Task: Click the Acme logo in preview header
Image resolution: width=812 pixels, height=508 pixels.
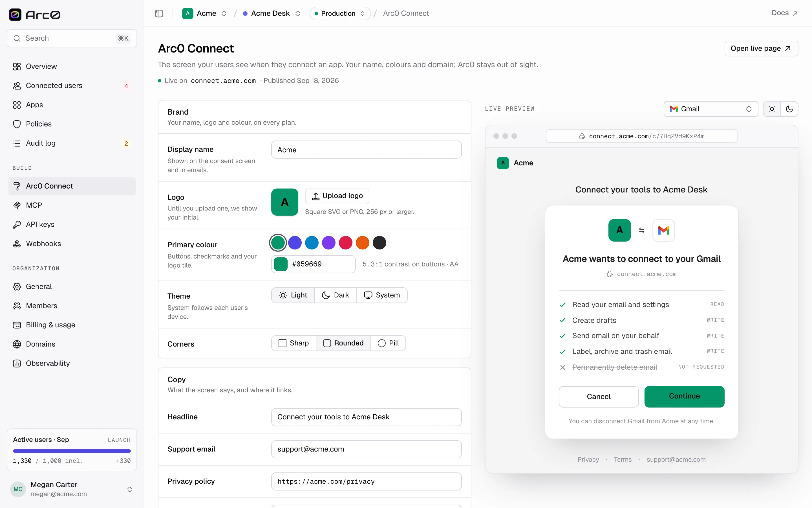Action: point(503,163)
